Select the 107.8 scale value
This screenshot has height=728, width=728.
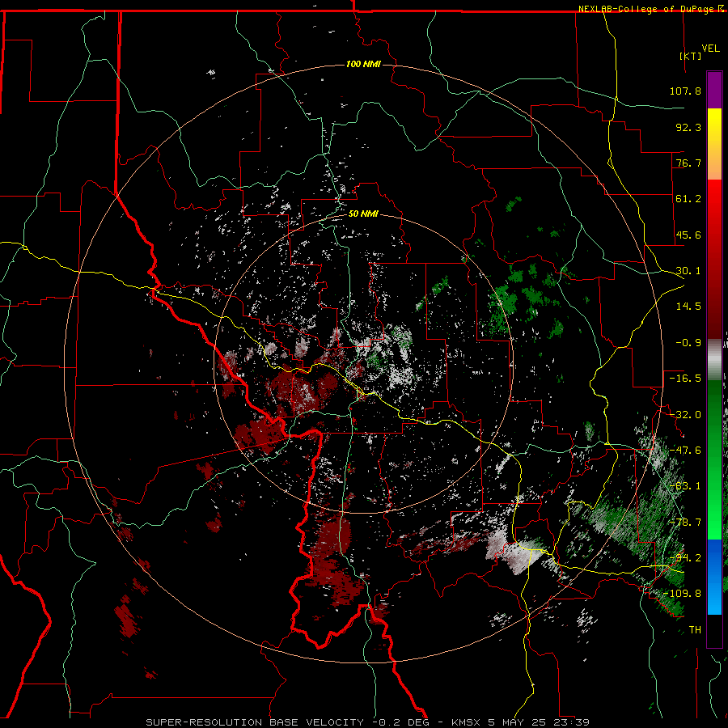pos(685,91)
